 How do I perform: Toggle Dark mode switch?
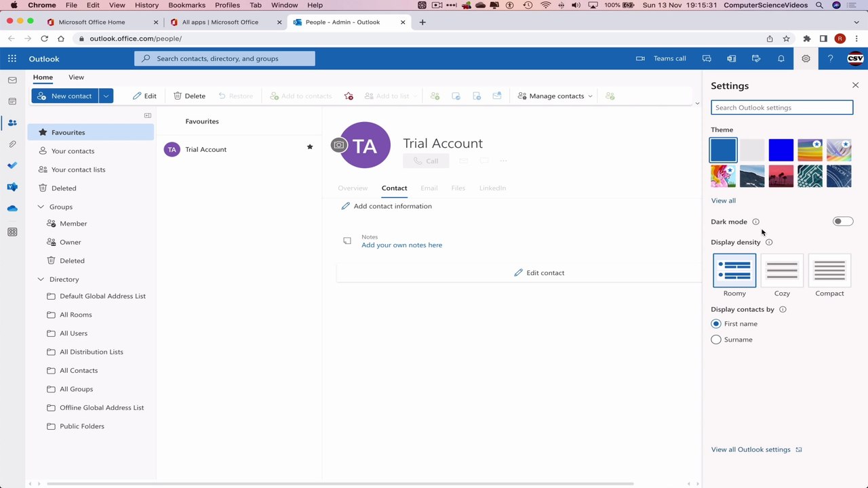843,222
